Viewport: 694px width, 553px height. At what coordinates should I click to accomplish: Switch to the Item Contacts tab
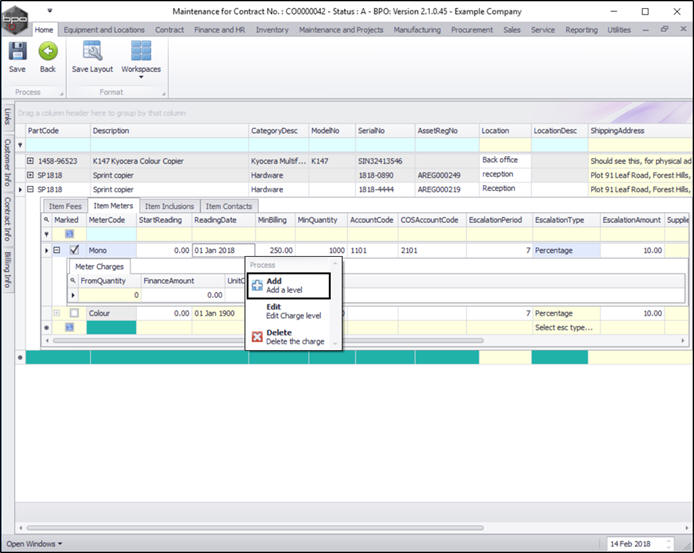pos(228,206)
